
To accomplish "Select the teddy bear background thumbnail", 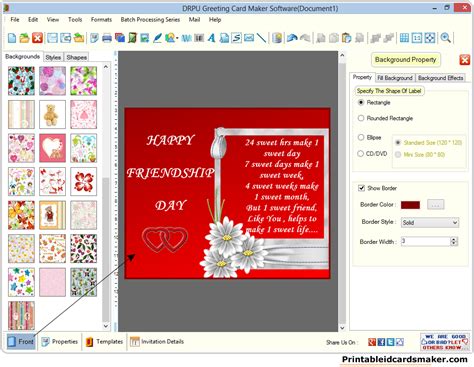I will (x=52, y=114).
